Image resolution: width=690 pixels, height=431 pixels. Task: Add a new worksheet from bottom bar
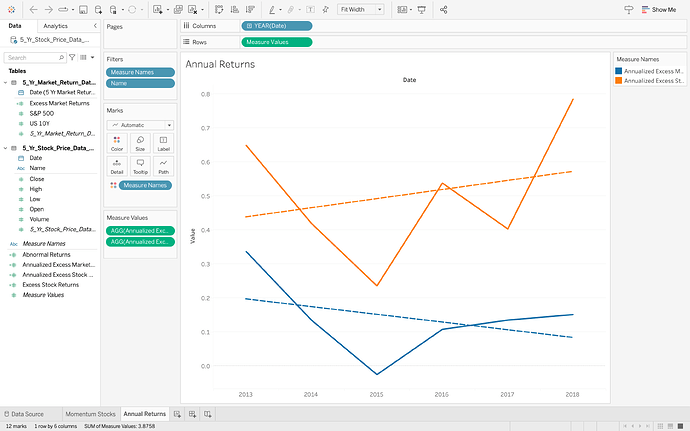click(x=177, y=413)
